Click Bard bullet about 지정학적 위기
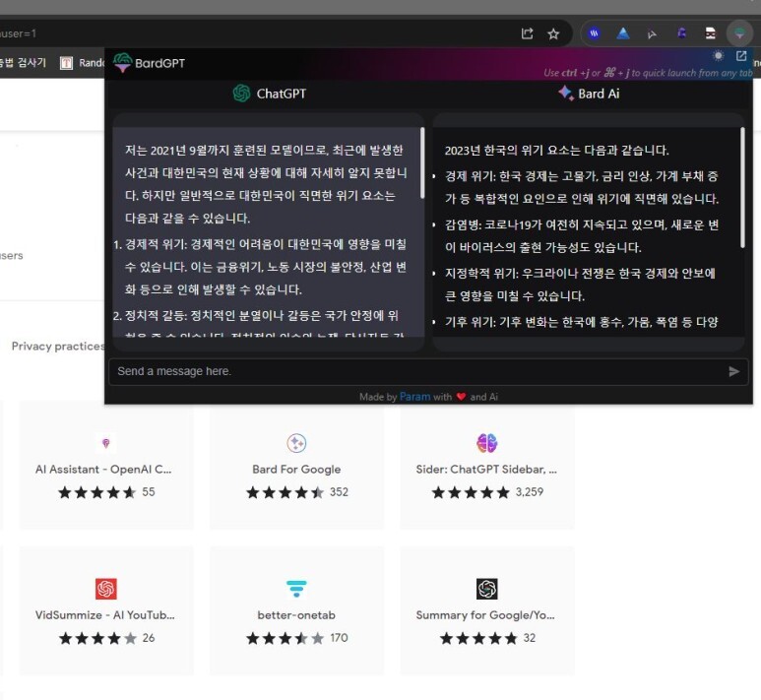 [580, 285]
